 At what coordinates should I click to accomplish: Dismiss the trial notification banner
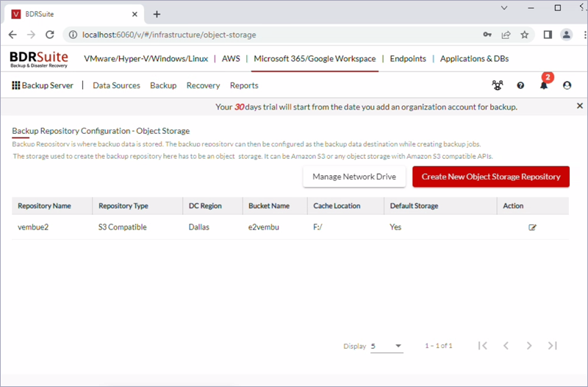[580, 106]
